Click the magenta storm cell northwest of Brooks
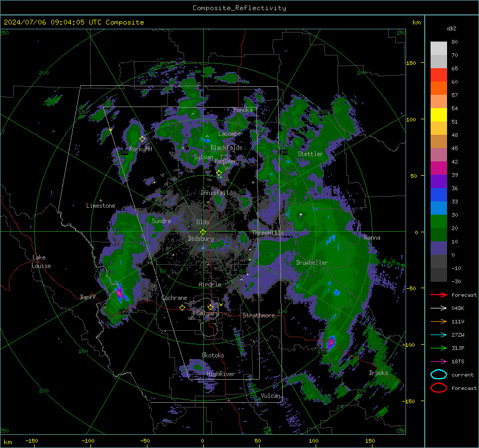Image resolution: width=479 pixels, height=448 pixels. tap(331, 343)
